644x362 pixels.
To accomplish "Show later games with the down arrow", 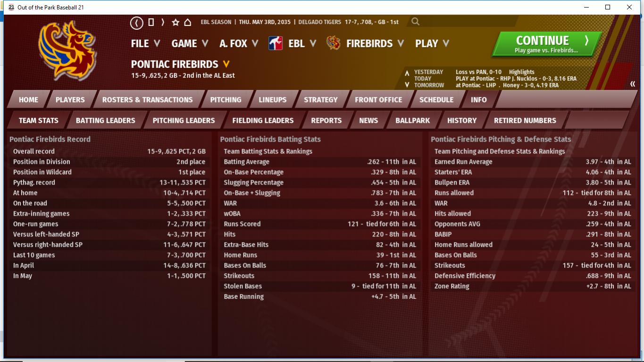I will click(407, 85).
